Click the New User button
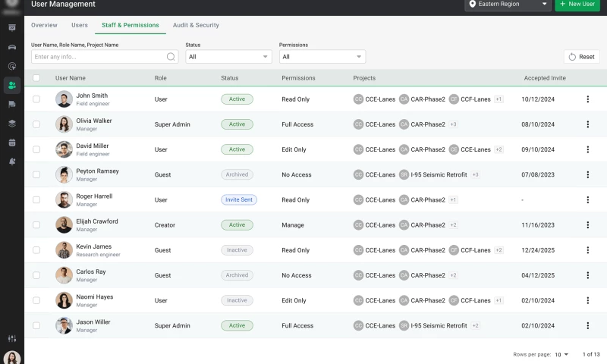 577,5
